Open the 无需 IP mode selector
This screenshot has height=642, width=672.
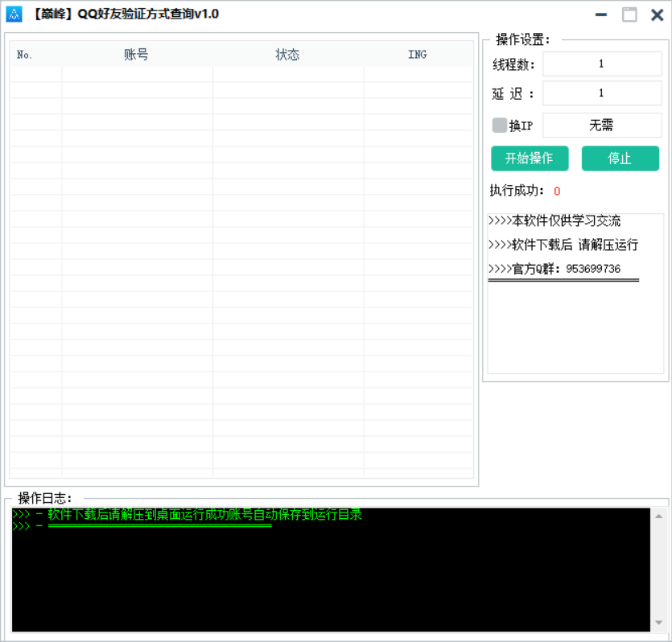point(602,125)
